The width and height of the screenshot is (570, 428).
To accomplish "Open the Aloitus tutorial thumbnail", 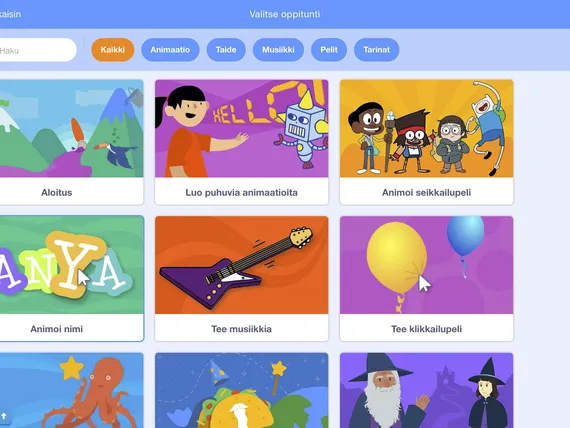I will 71,128.
